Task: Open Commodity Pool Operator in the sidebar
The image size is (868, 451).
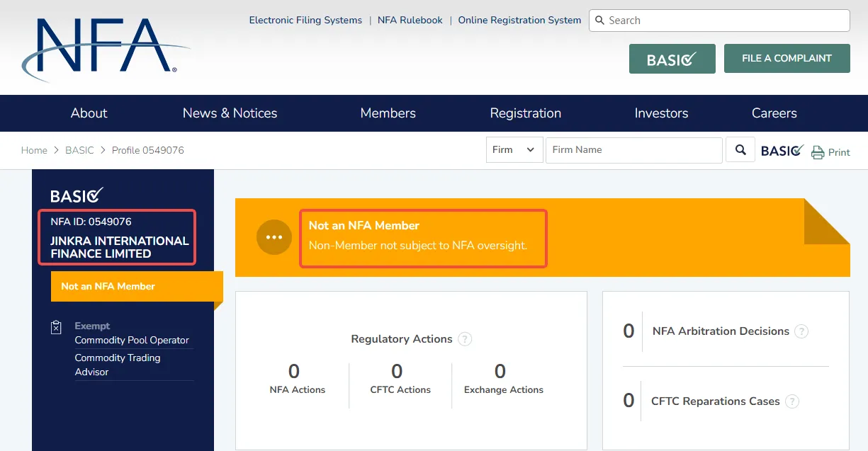Action: pos(132,340)
